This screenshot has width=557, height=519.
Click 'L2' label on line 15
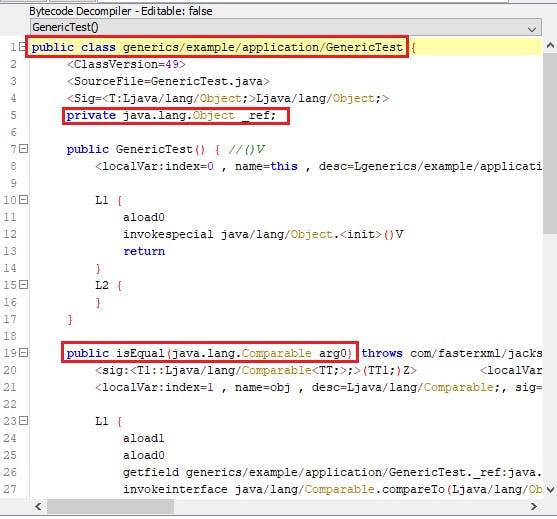pyautogui.click(x=102, y=285)
